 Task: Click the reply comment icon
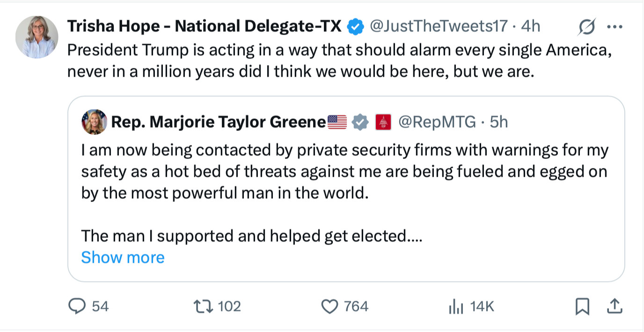[x=75, y=306]
